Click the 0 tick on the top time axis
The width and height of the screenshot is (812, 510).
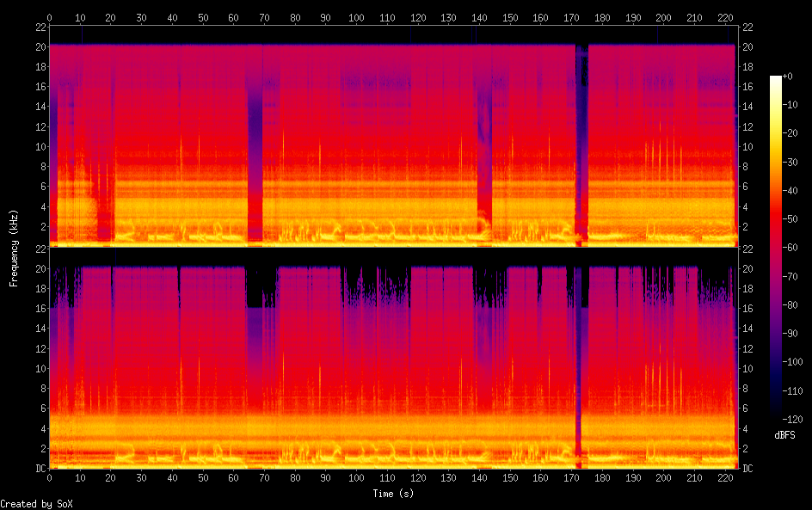(49, 16)
